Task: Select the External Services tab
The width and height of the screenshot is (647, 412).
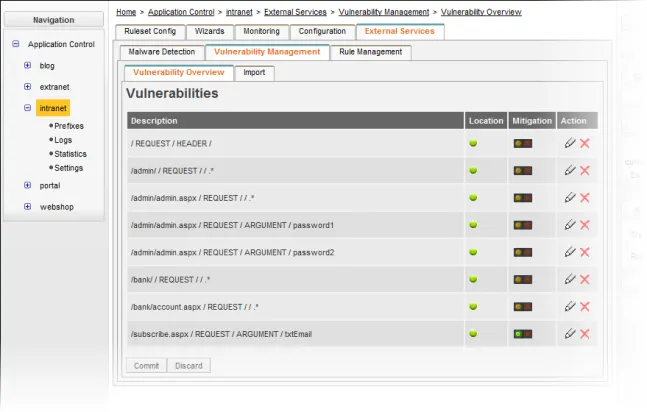Action: [x=400, y=31]
